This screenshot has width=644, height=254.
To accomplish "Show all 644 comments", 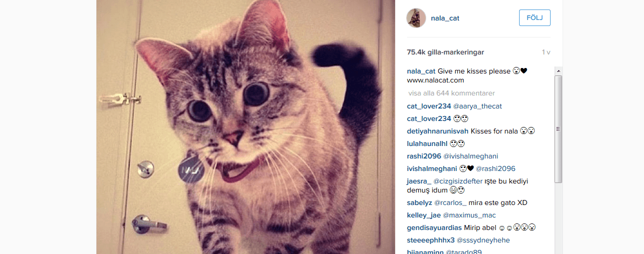I will [451, 93].
